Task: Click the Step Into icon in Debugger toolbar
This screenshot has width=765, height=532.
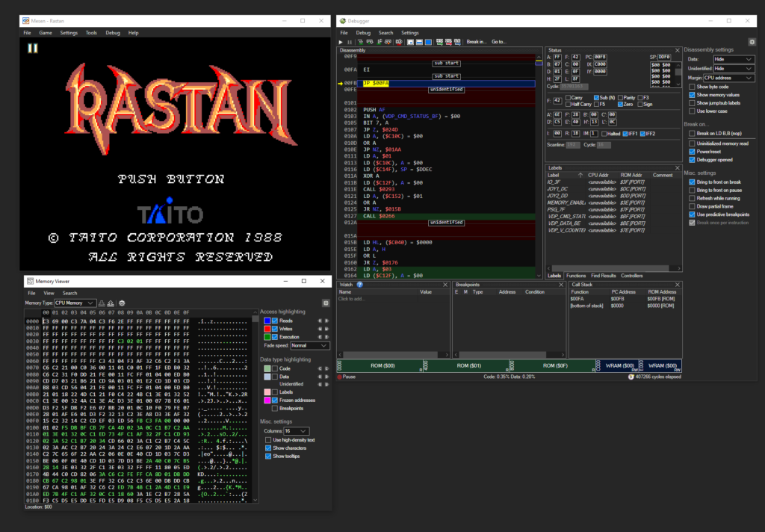Action: [x=361, y=42]
